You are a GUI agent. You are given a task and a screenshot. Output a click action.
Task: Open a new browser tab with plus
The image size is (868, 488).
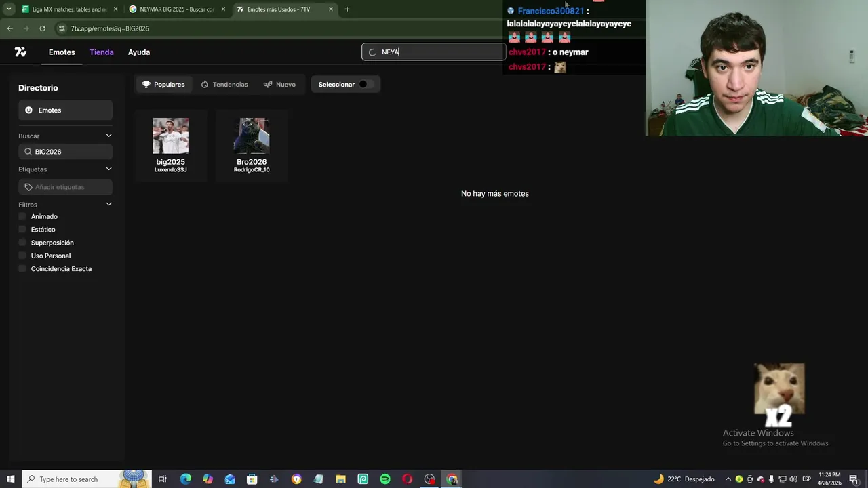(x=347, y=9)
